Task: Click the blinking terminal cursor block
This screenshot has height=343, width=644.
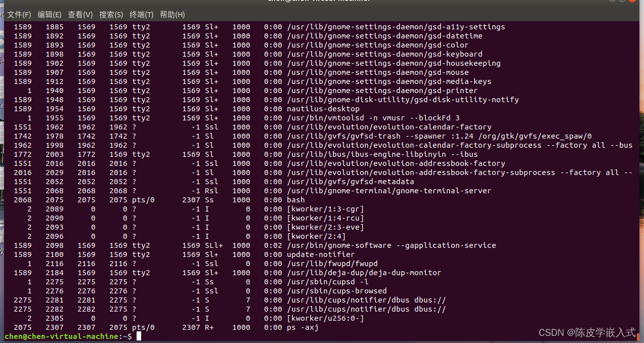Action: tap(137, 335)
